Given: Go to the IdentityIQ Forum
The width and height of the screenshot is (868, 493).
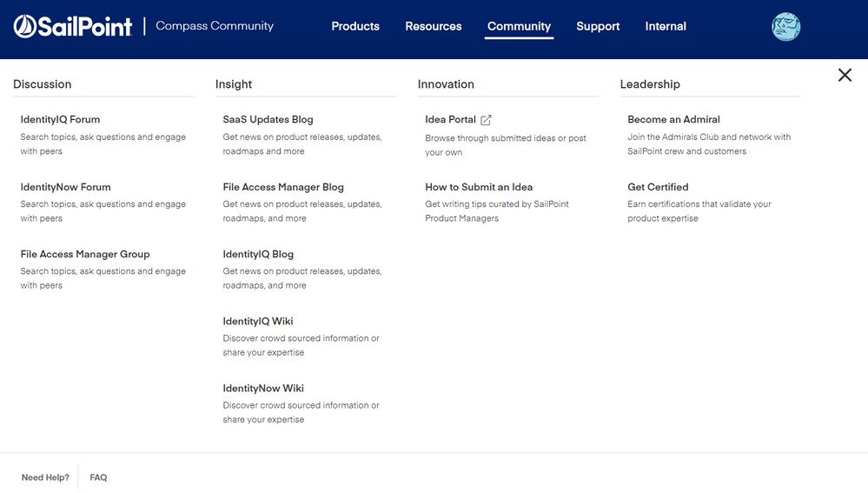Looking at the screenshot, I should [x=60, y=119].
